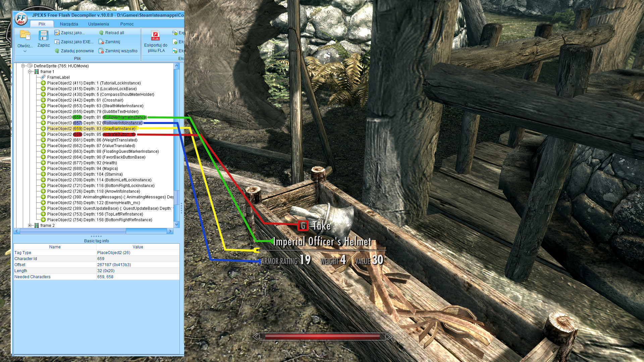Collapse the frame 1 tree node

tap(30, 72)
